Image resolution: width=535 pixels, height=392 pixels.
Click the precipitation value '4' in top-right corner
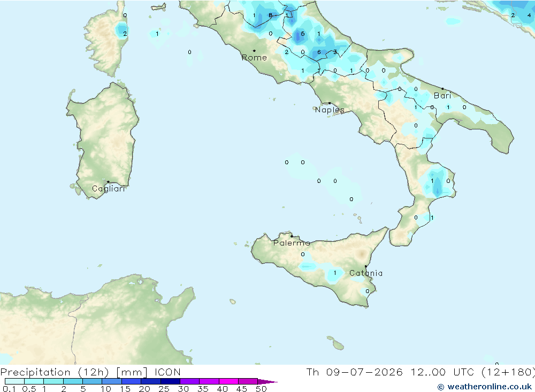click(529, 16)
